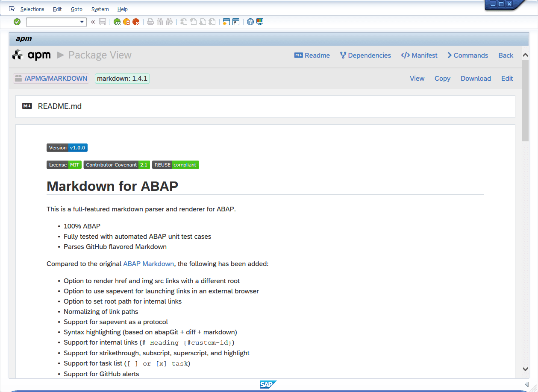Click the Print toolbar icon

pyautogui.click(x=150, y=22)
